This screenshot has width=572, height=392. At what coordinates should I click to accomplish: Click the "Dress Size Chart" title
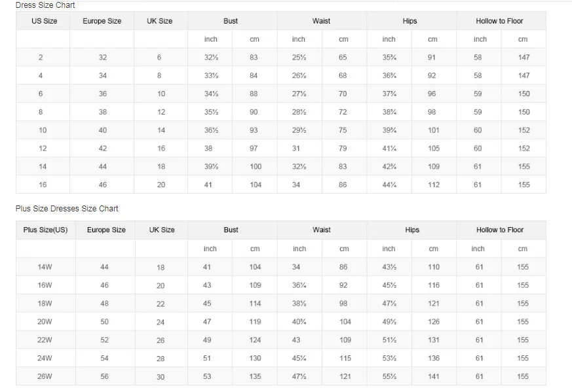click(45, 5)
